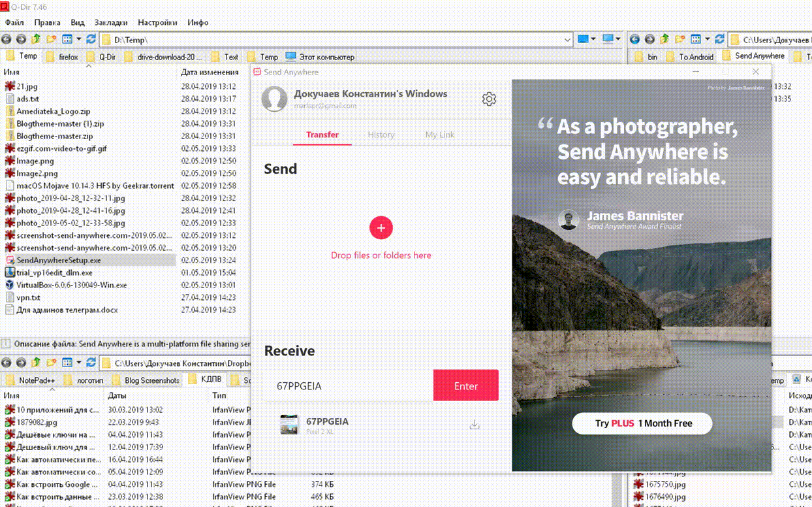Select macOS Mojave torrent file
This screenshot has width=812, height=507.
[95, 186]
